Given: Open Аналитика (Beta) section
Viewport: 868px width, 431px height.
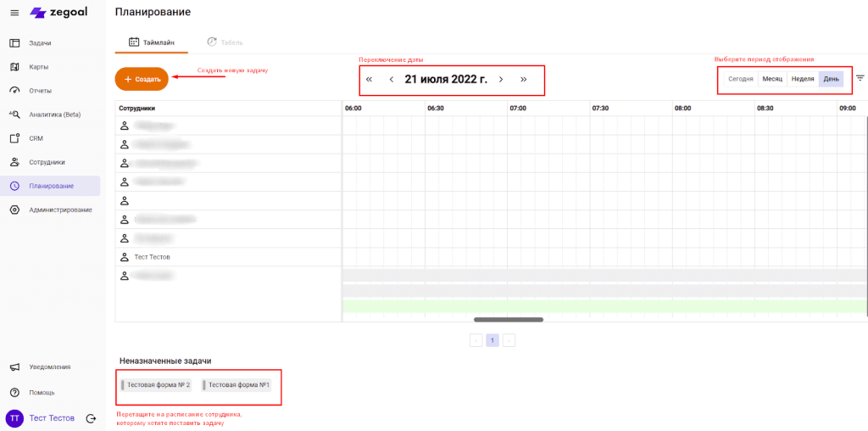Looking at the screenshot, I should click(x=54, y=114).
